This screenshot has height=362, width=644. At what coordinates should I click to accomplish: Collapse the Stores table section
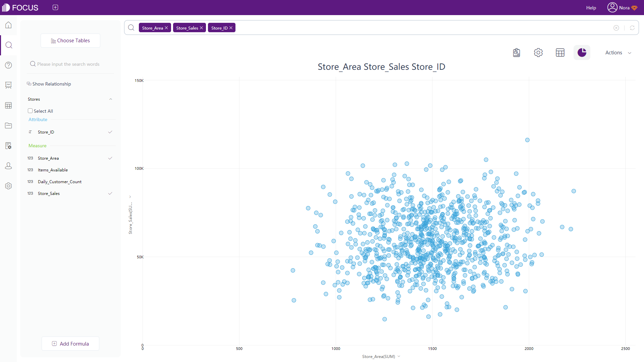pos(111,99)
